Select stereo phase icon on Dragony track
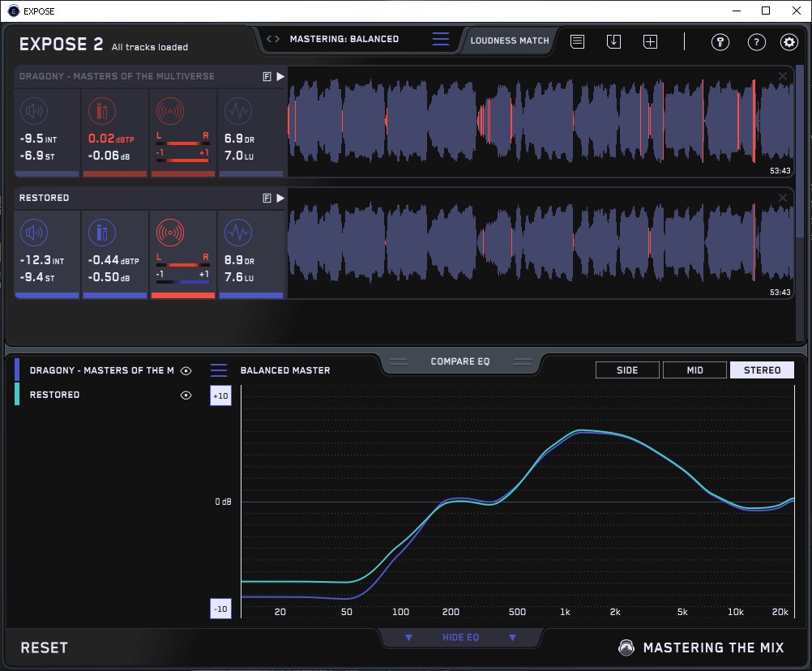 point(170,111)
